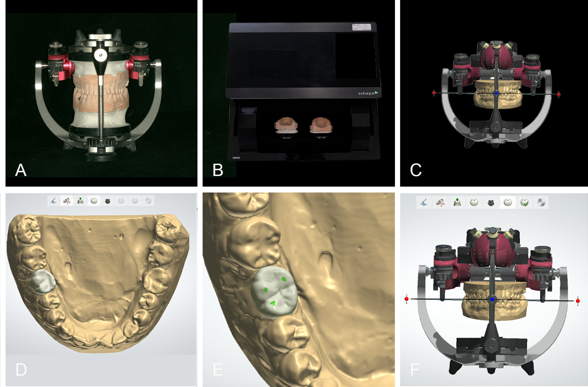588x387 pixels.
Task: Activate the highlighted crown anatomy step in panel D
Action: click(94, 201)
